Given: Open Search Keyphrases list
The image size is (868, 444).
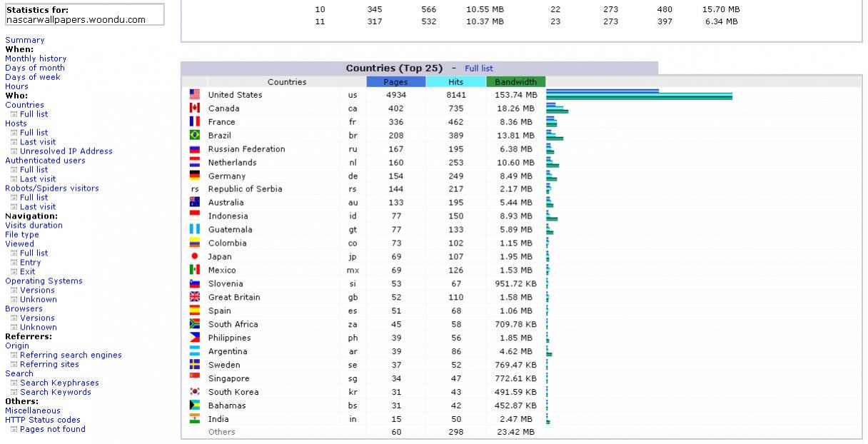Looking at the screenshot, I should 59,383.
